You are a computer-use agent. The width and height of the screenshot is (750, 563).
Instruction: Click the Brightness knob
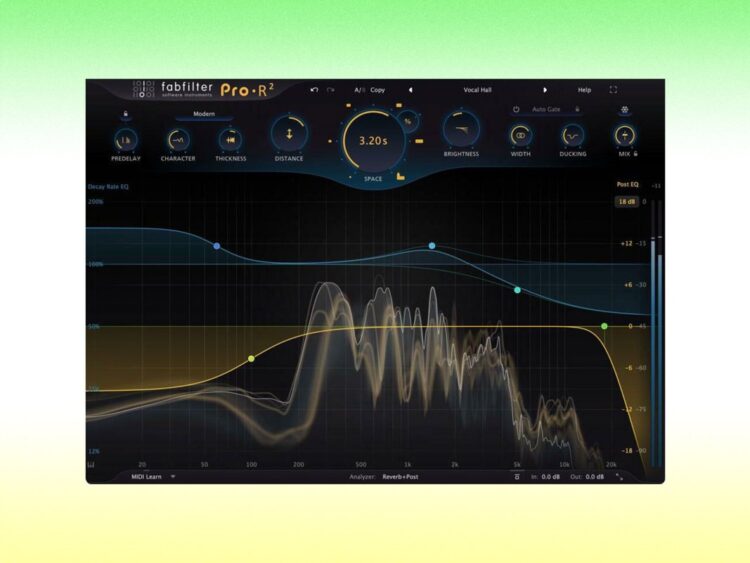click(461, 129)
